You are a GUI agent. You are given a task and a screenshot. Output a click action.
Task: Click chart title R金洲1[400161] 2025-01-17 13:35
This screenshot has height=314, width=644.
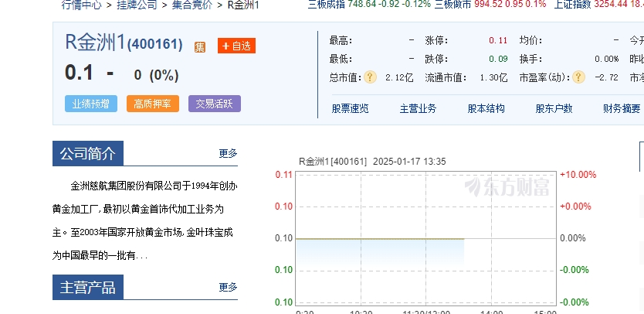(x=372, y=162)
